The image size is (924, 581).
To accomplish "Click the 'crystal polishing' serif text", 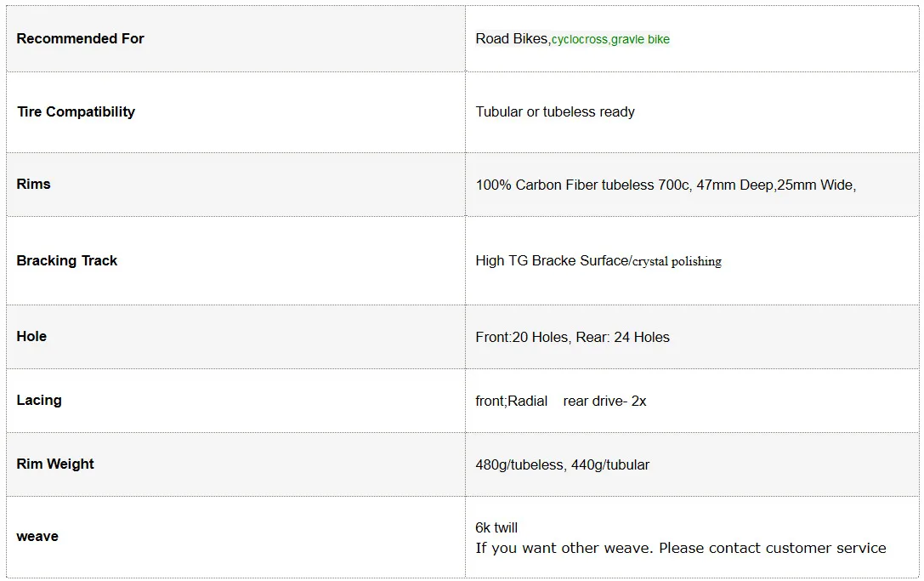I will coord(677,261).
